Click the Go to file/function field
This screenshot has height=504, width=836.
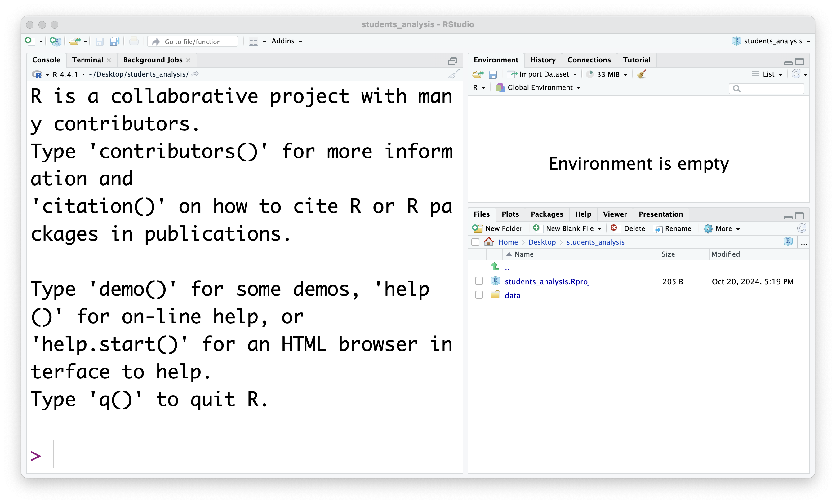click(192, 41)
